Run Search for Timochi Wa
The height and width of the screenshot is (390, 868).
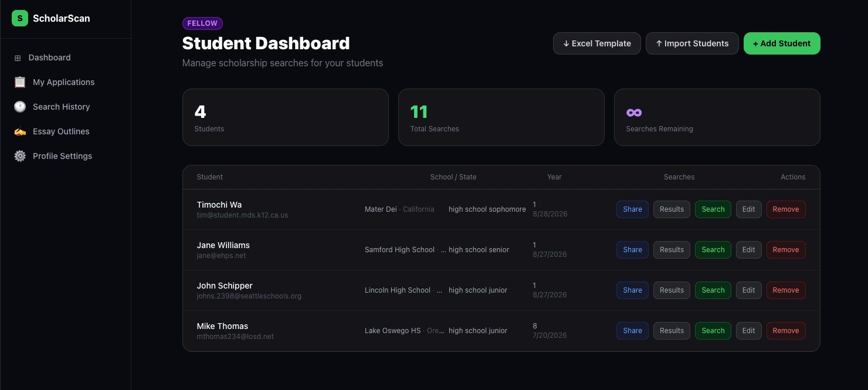(713, 209)
